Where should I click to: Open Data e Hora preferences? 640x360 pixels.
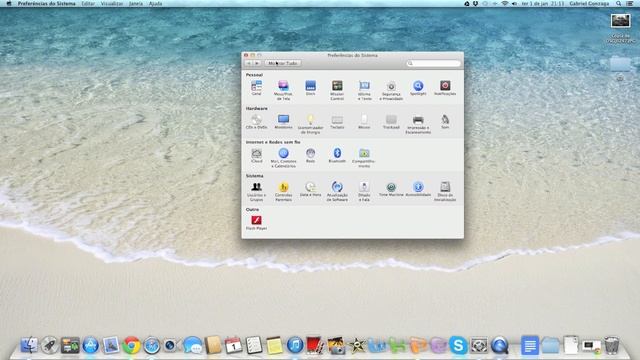pyautogui.click(x=310, y=189)
